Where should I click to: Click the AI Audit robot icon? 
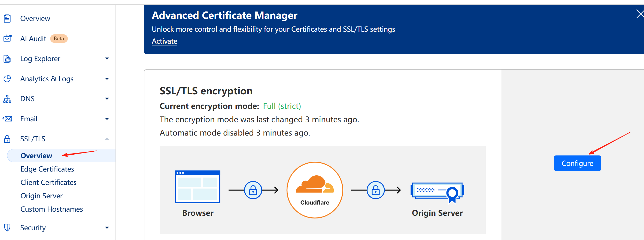tap(7, 38)
